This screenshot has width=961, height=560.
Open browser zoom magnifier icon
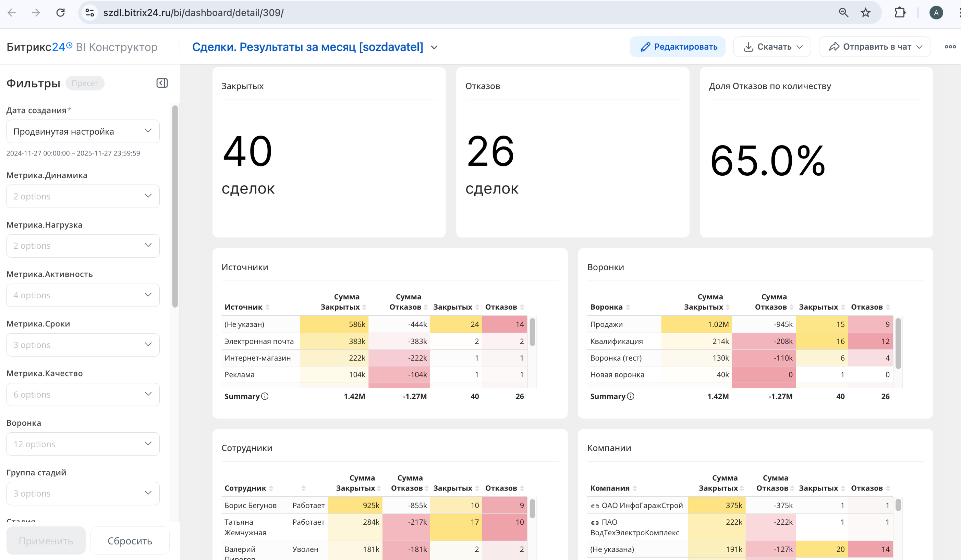tap(843, 13)
